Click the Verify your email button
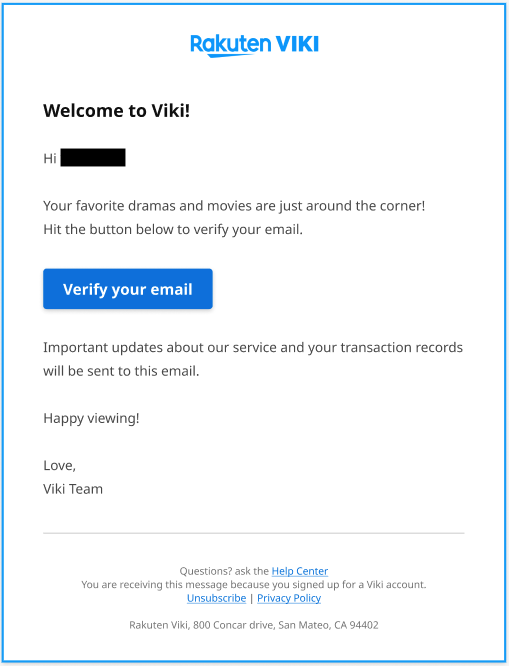This screenshot has width=509, height=666. [x=128, y=289]
